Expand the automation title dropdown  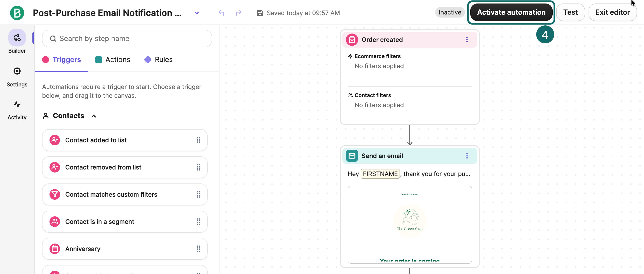(x=196, y=13)
